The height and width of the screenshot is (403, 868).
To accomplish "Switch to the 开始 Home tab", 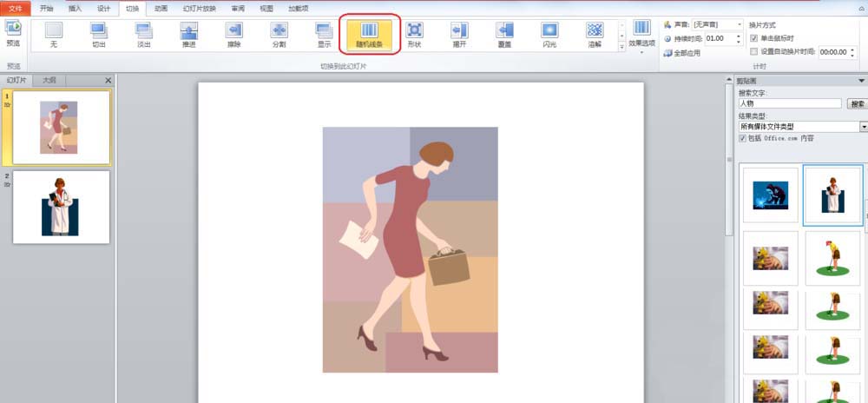I will click(x=47, y=9).
